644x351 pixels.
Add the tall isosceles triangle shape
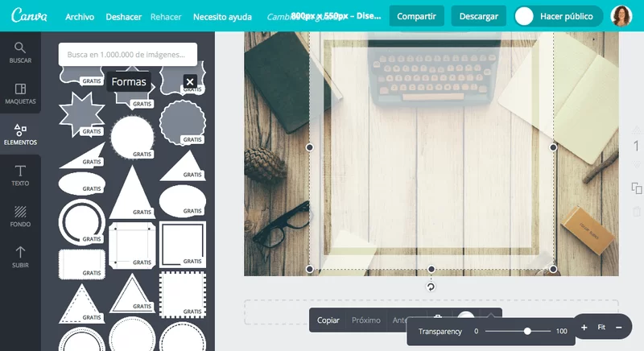coord(132,192)
